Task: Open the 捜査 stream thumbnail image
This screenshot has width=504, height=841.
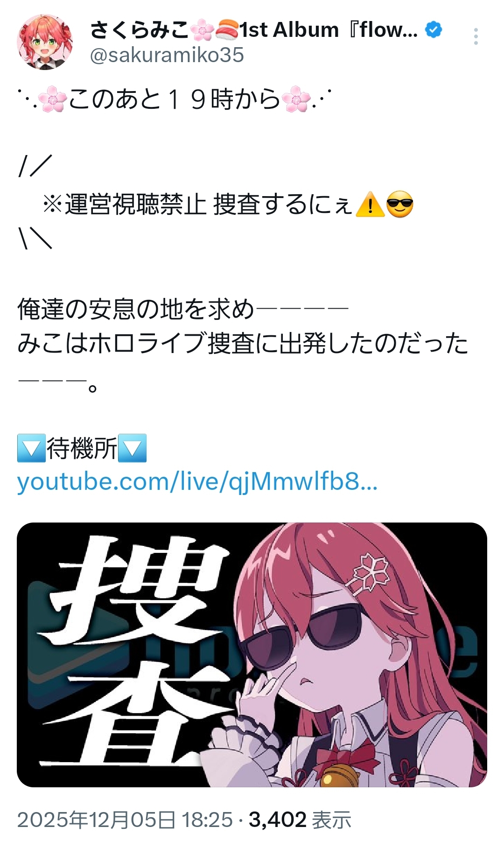Action: (x=252, y=655)
